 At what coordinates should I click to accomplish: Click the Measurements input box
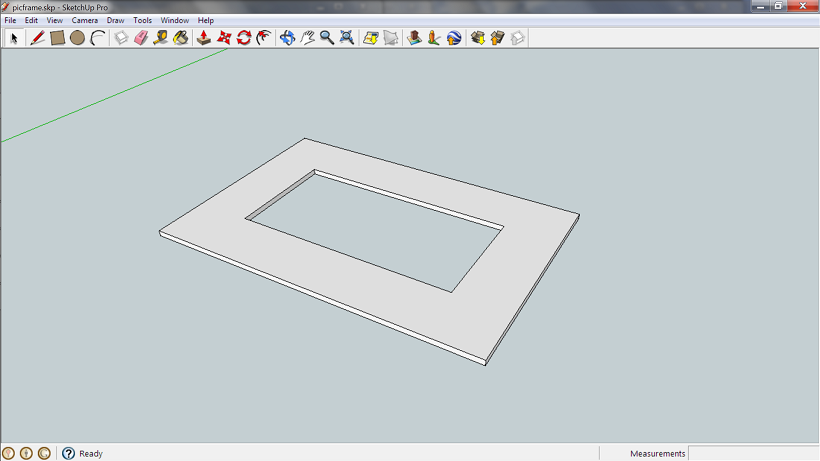click(754, 453)
